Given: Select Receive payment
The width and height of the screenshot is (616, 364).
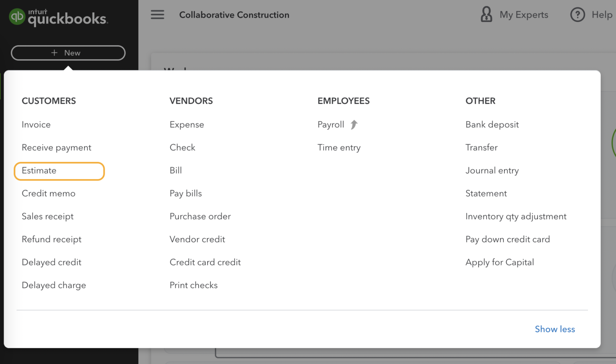Looking at the screenshot, I should click(x=56, y=147).
